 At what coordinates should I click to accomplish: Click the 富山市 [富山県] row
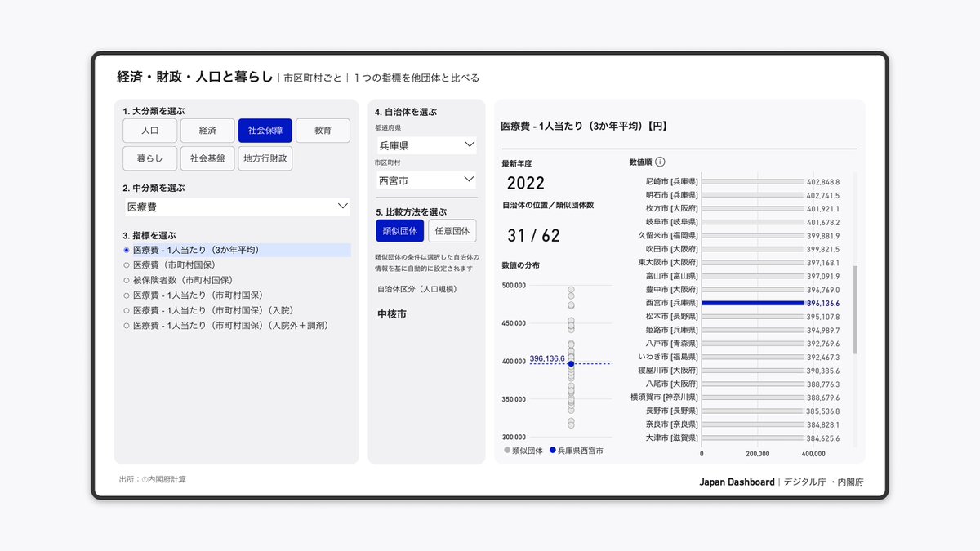pos(743,276)
